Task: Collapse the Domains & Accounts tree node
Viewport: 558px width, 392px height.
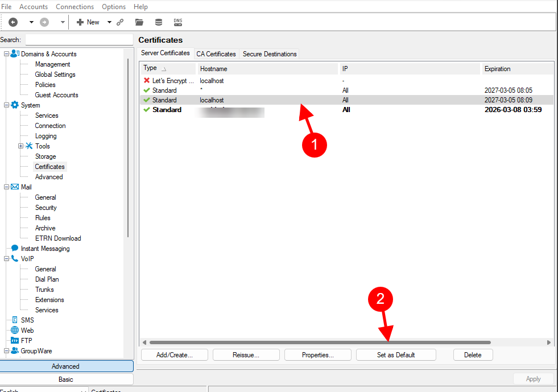Action: (x=6, y=54)
